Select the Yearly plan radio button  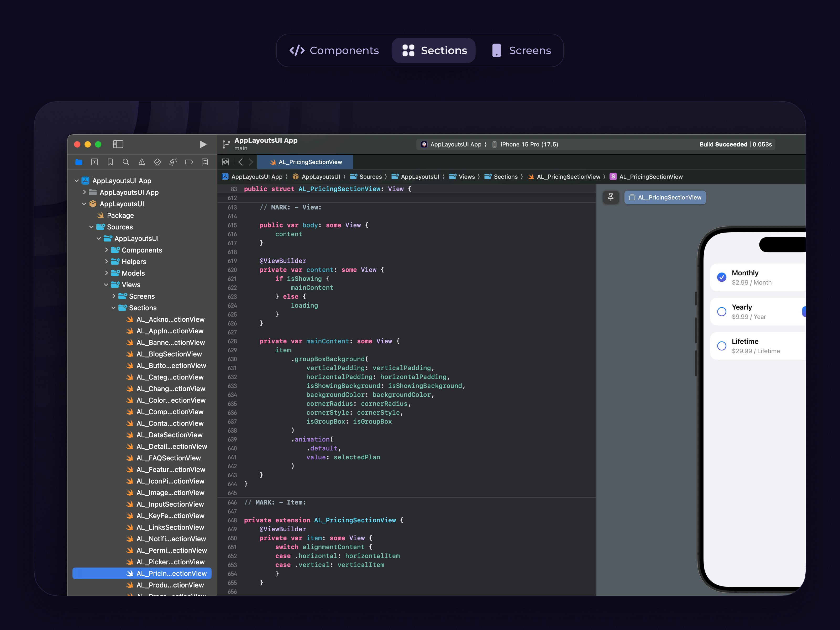click(722, 312)
